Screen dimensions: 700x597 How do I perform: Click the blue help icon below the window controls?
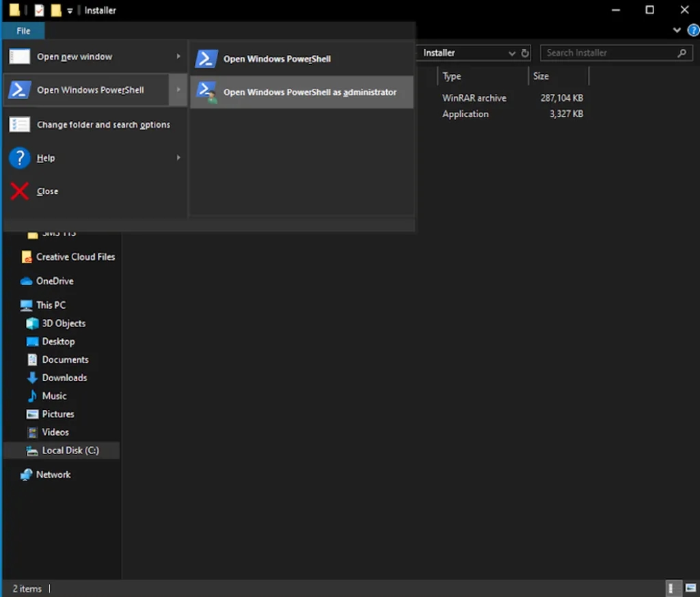click(693, 31)
